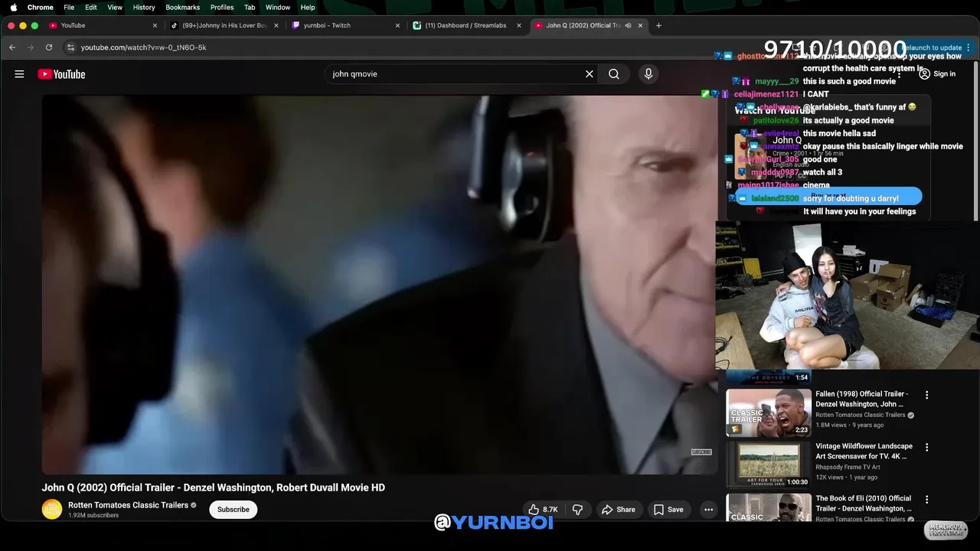Like the video with the thumbs up button

point(543,510)
